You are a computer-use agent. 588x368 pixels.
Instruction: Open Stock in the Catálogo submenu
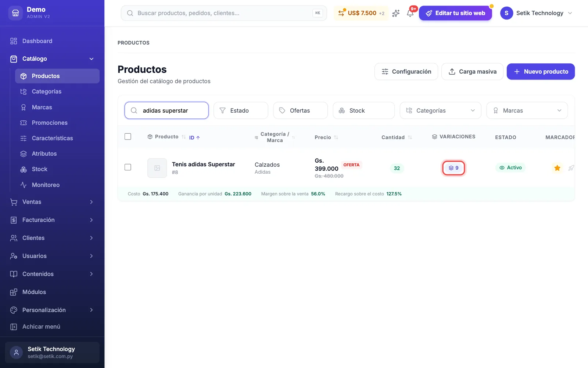[57, 169]
